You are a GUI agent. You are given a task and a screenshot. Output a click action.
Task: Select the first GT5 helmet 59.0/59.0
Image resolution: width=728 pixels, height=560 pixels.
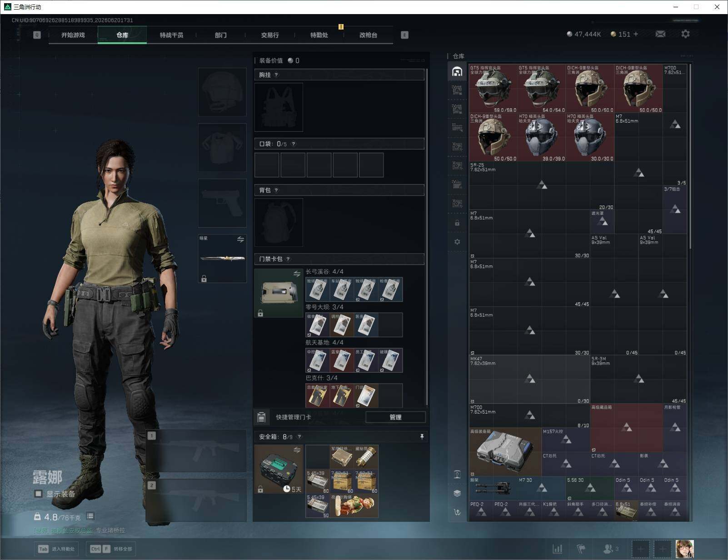493,88
